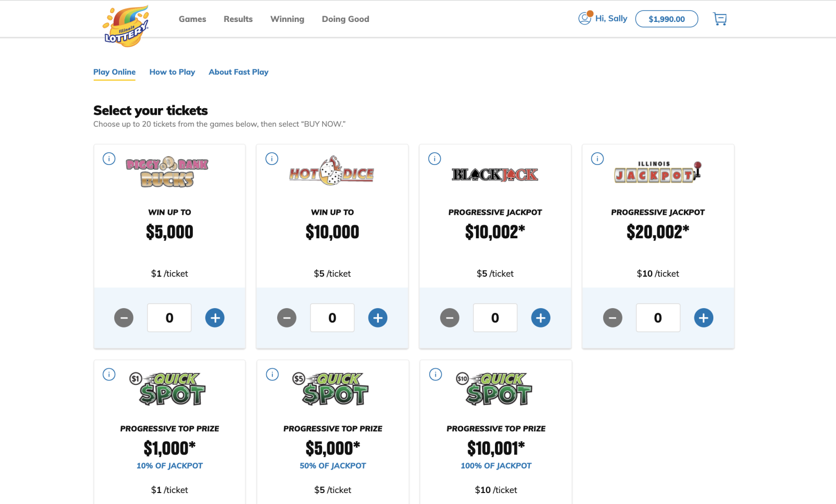Click the $1 Quick Spot logo
Screen dimensions: 836x504
pyautogui.click(x=167, y=388)
